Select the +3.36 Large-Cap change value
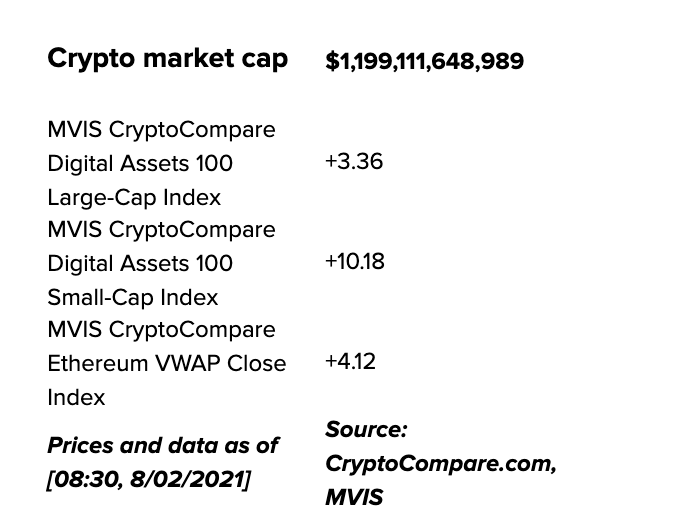This screenshot has width=690, height=520. 353,162
